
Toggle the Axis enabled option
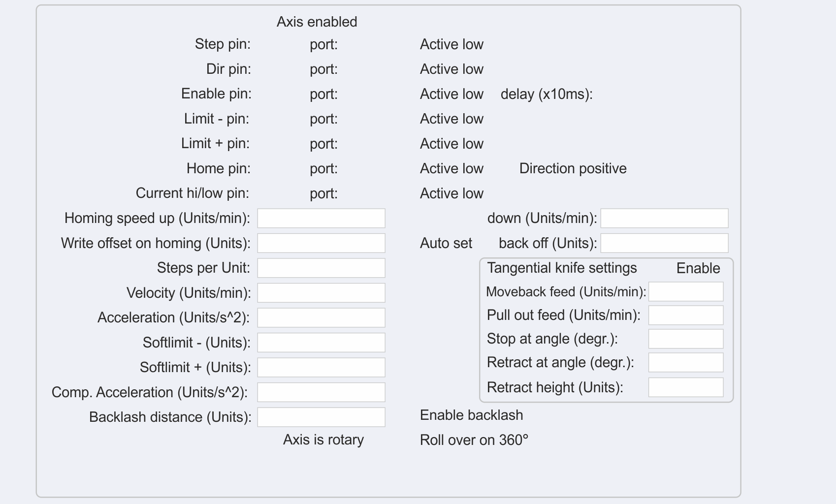coord(317,22)
